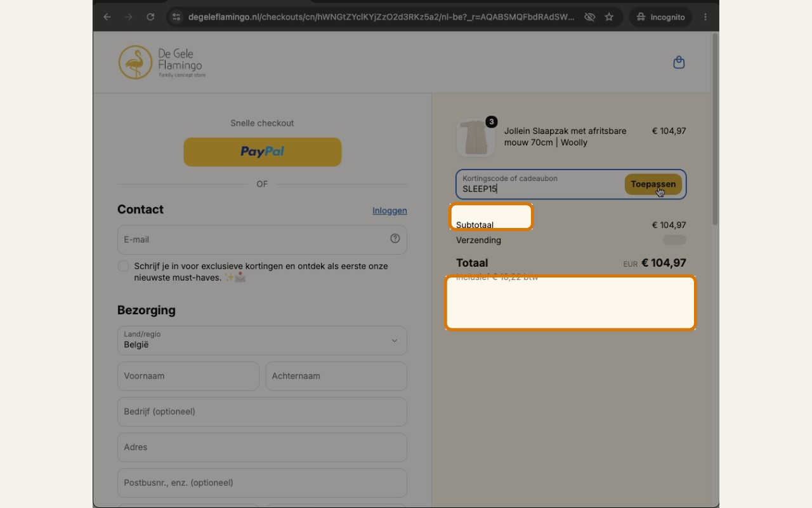
Task: Click the page vertical scrollbar thumb
Action: (715, 128)
